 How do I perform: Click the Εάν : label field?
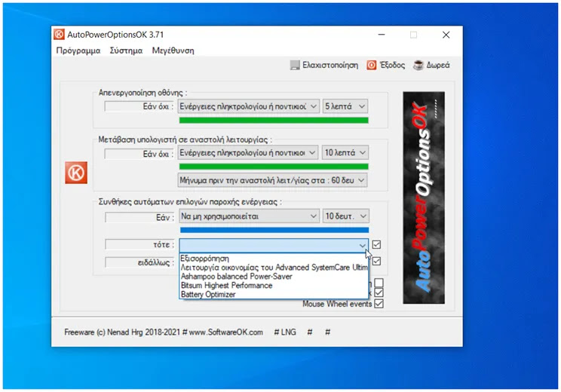click(139, 217)
